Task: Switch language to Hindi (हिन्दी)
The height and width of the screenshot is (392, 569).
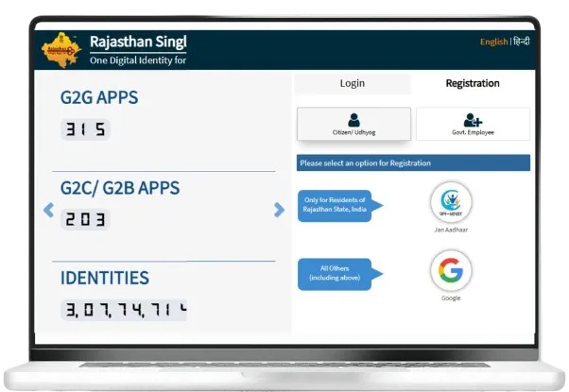Action: pyautogui.click(x=522, y=42)
